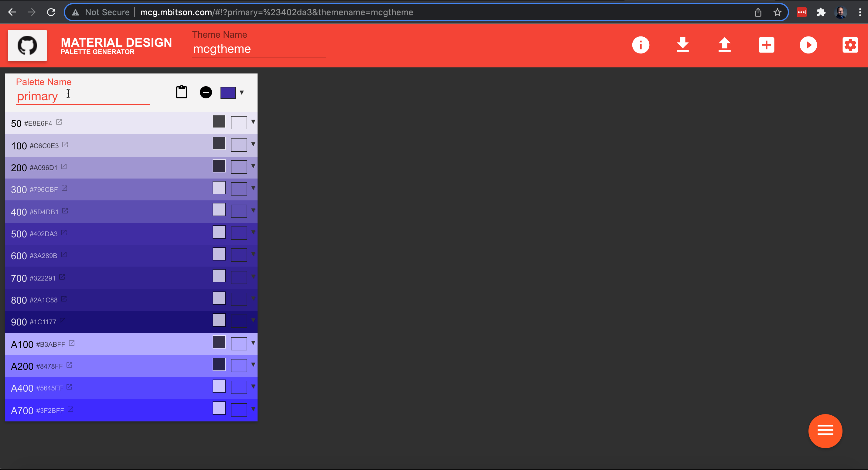The image size is (868, 470).
Task: Toggle contrast swatch on shade 200 row
Action: 219,166
